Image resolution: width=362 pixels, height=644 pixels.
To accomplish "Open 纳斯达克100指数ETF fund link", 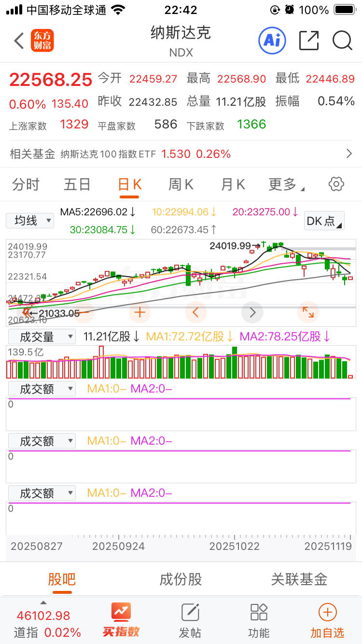I will 108,154.
